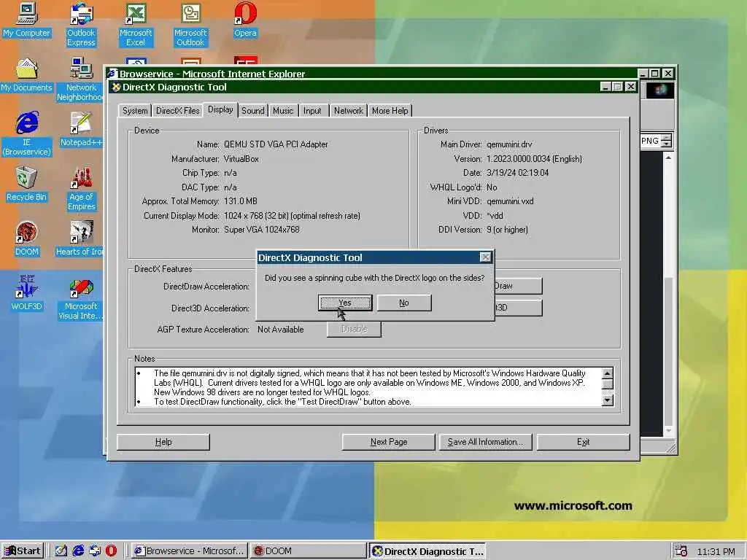The width and height of the screenshot is (747, 560).
Task: Click the first quick launch icon beside Start
Action: (x=61, y=551)
